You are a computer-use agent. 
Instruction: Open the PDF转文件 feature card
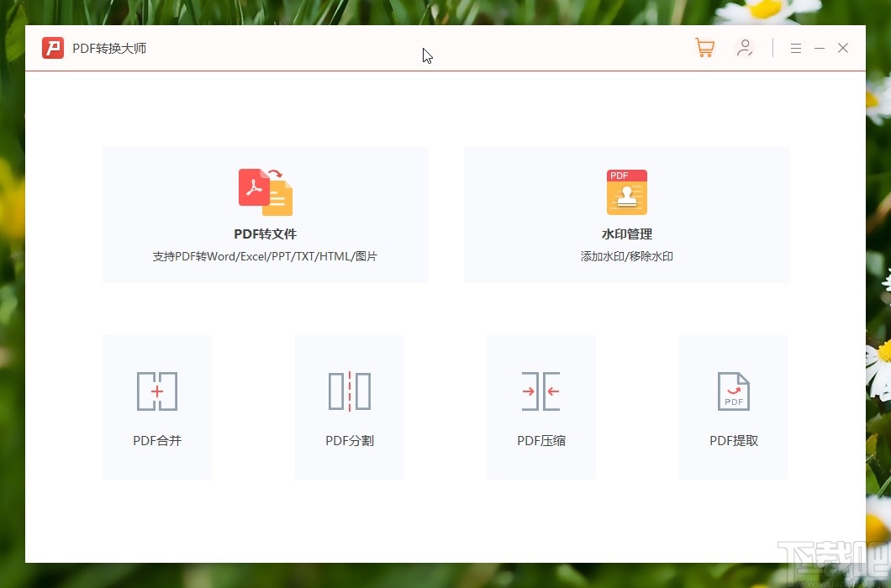pos(265,214)
